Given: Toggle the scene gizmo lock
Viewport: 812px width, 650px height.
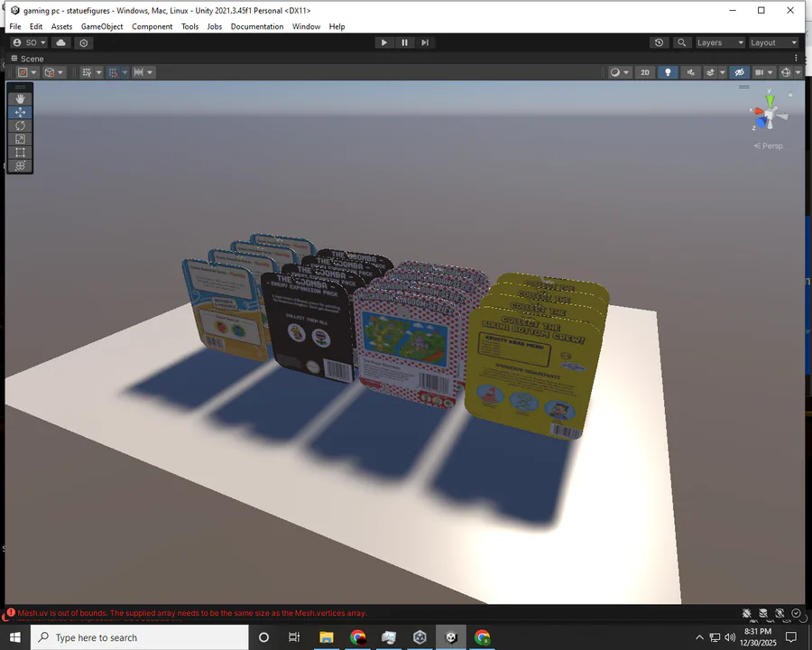Looking at the screenshot, I should coord(790,95).
